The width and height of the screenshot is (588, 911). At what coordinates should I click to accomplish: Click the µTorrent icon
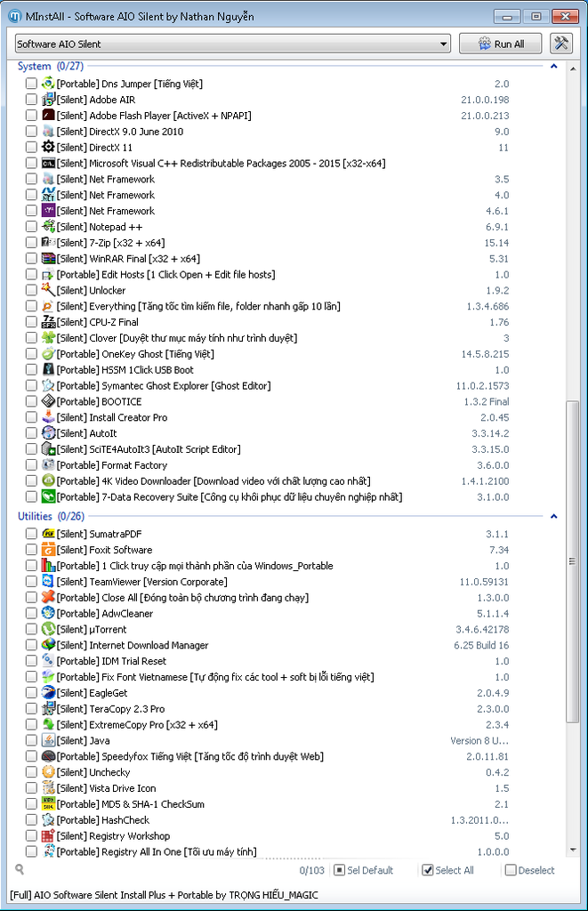coord(48,629)
